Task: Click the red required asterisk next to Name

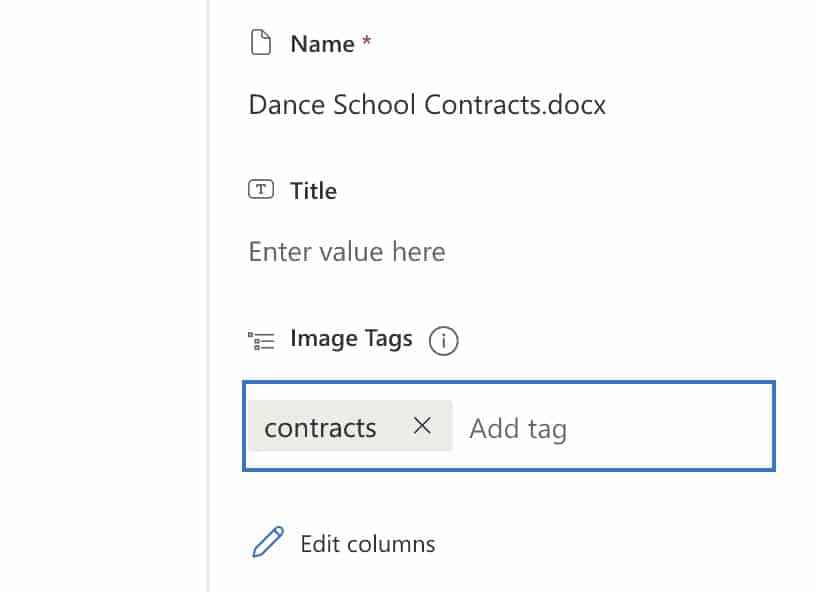Action: pos(366,42)
